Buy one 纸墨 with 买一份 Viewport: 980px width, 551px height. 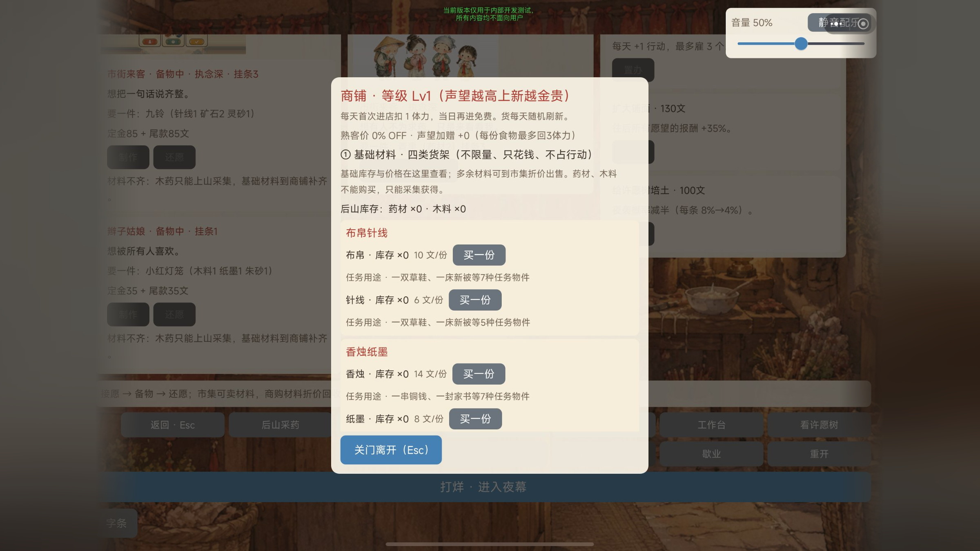click(x=475, y=419)
